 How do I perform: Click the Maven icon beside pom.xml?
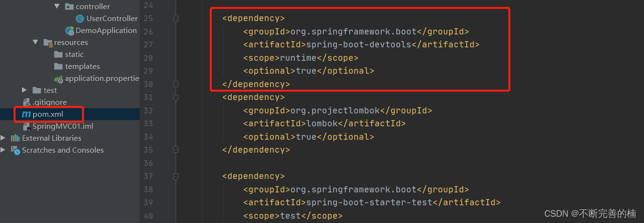tap(26, 114)
